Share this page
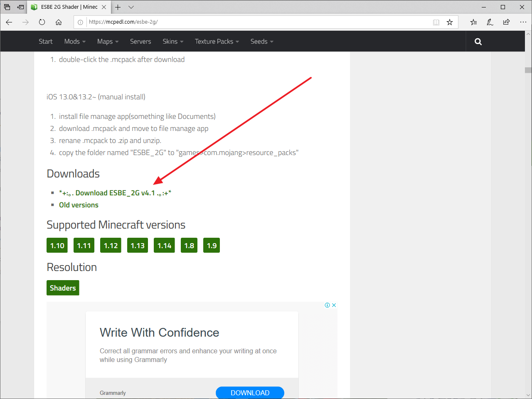 506,22
